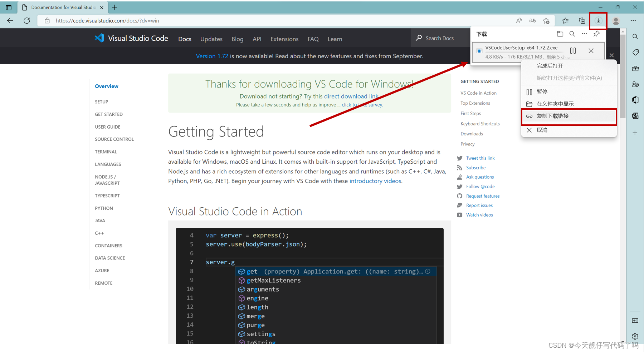This screenshot has height=352, width=644.
Task: Open the download item's more options menu
Action: coord(584,34)
